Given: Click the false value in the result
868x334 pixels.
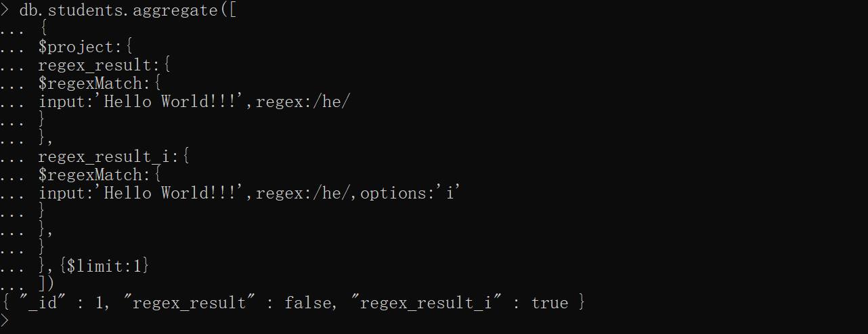Looking at the screenshot, I should tap(308, 302).
